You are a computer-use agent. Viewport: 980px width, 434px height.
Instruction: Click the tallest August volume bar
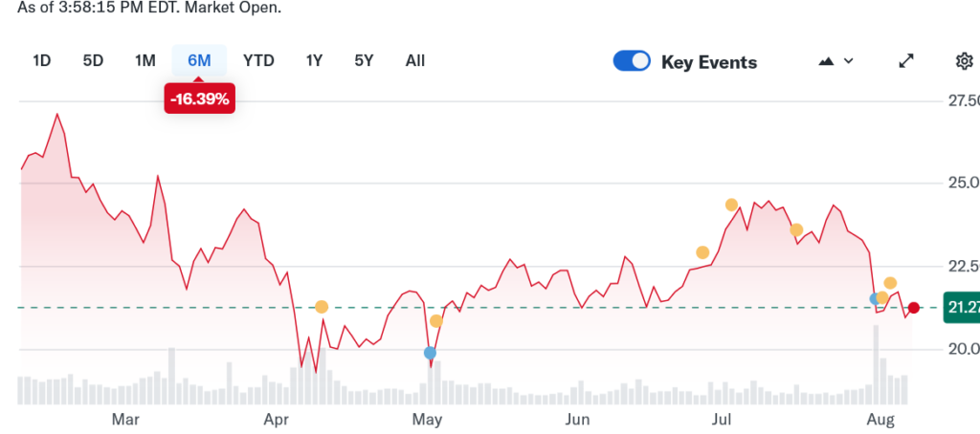click(x=875, y=364)
